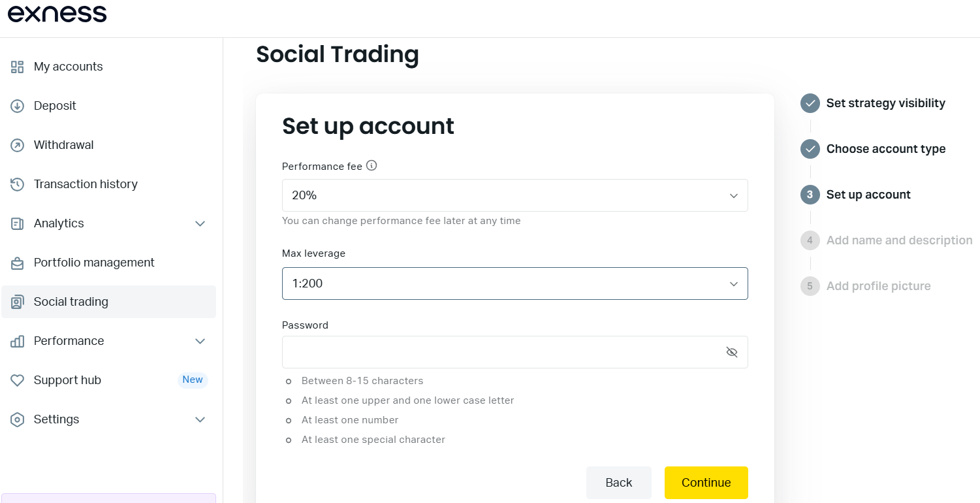Screen dimensions: 980x503
Task: Go to Choose account type step
Action: coord(885,149)
